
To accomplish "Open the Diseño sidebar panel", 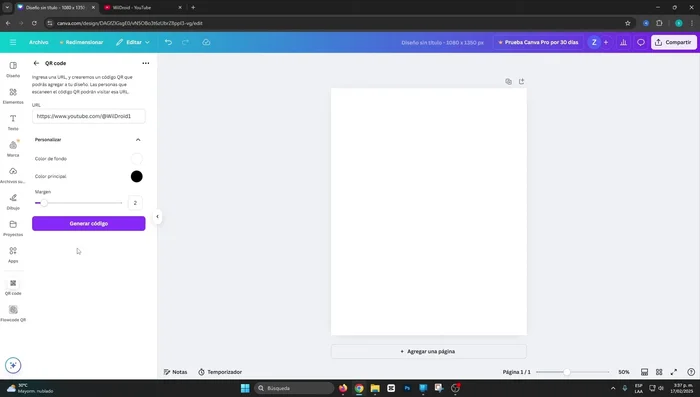I will (x=13, y=69).
